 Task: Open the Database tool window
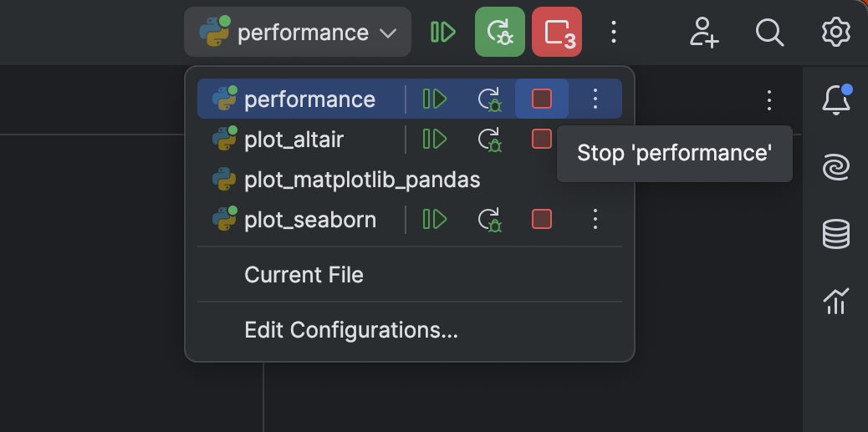[x=836, y=235]
